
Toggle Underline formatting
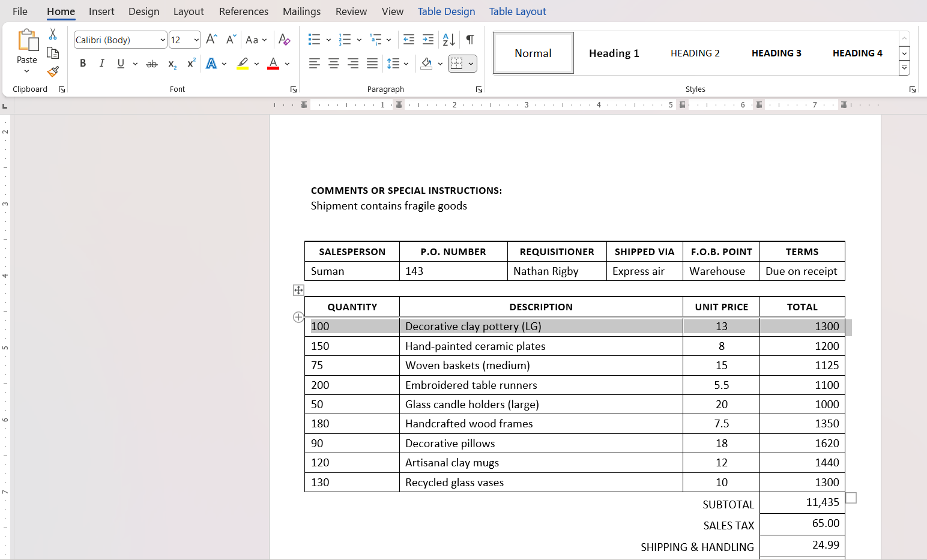[x=121, y=63]
